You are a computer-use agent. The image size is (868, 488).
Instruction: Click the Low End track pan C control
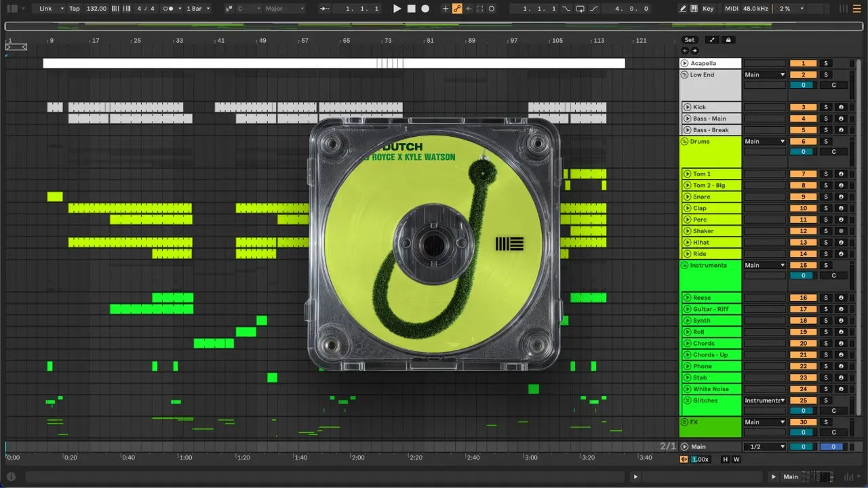coord(833,85)
